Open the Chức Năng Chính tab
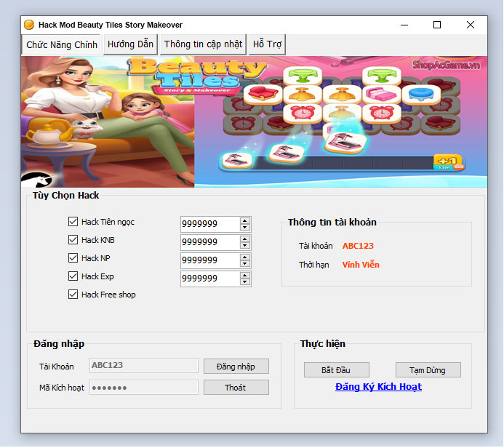Screen dimensions: 504x448 (x=62, y=44)
